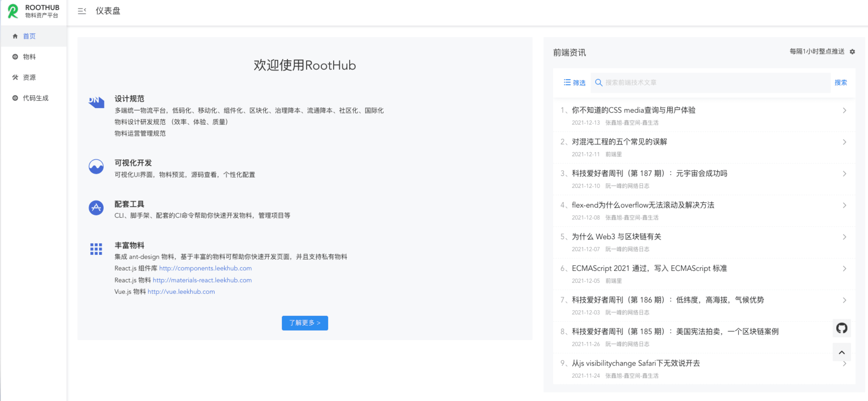This screenshot has height=401, width=868.
Task: Open the components.leekhub.com link
Action: point(205,268)
